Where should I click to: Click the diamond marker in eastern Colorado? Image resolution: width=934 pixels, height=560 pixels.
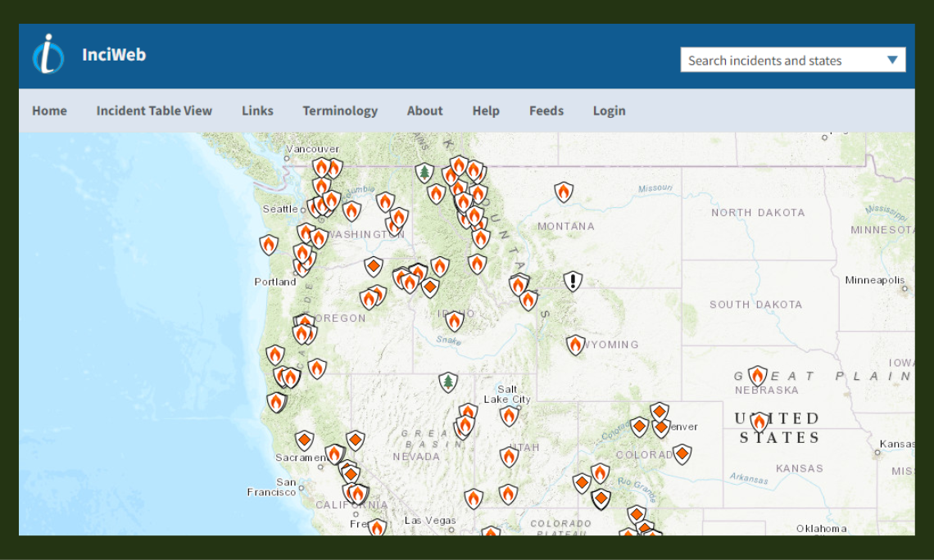(682, 454)
